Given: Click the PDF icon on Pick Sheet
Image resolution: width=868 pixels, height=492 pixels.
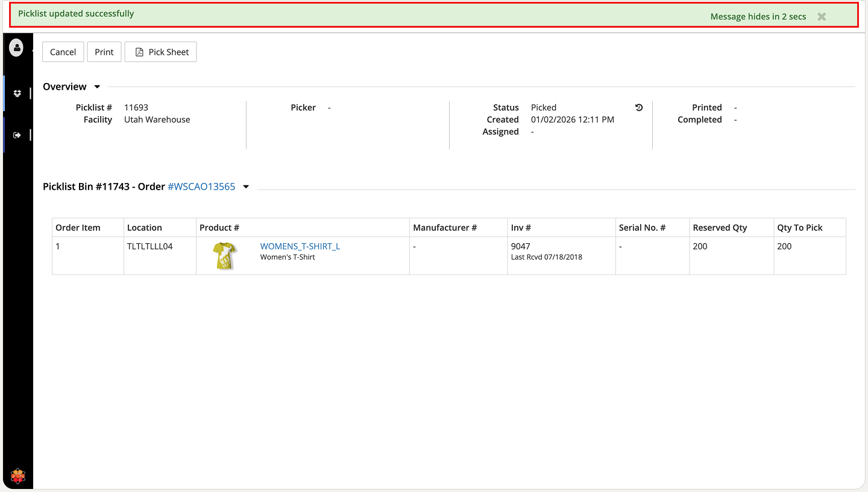Looking at the screenshot, I should click(139, 52).
